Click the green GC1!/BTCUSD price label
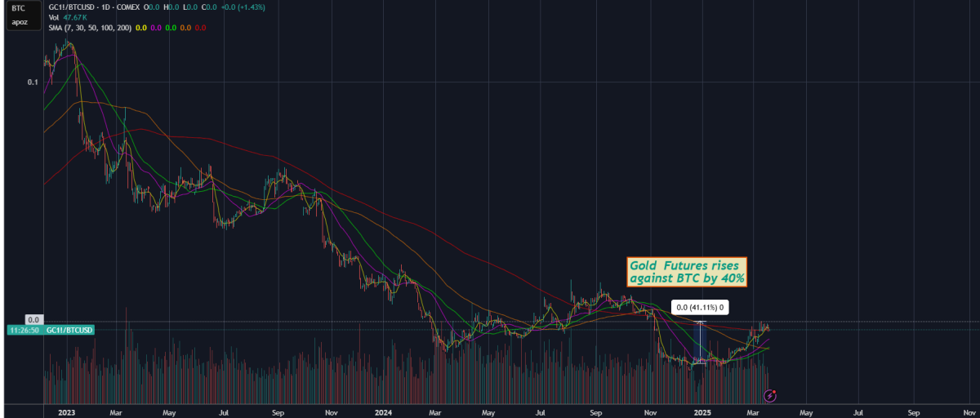The image size is (980, 418). point(69,330)
